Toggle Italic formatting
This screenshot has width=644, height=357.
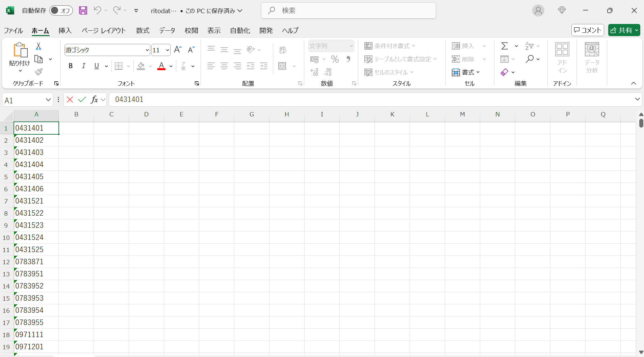[83, 66]
